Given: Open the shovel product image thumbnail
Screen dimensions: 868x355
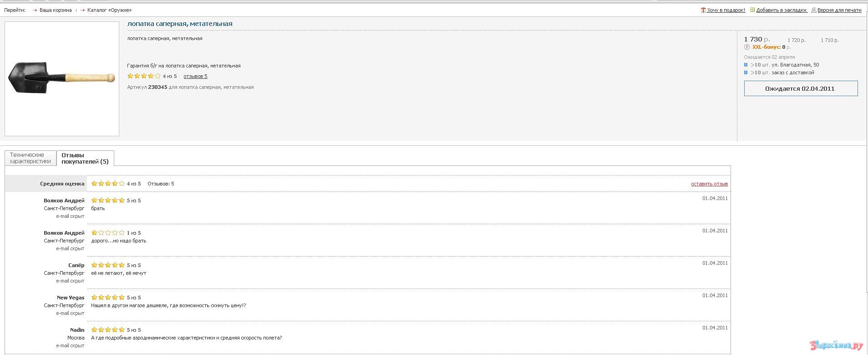Looking at the screenshot, I should click(62, 78).
